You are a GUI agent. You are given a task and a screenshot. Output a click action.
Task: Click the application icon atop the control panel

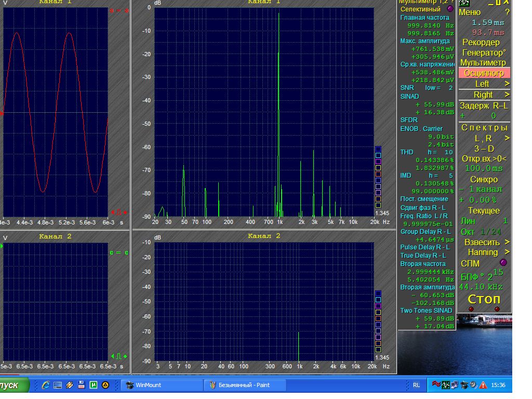(x=464, y=3)
